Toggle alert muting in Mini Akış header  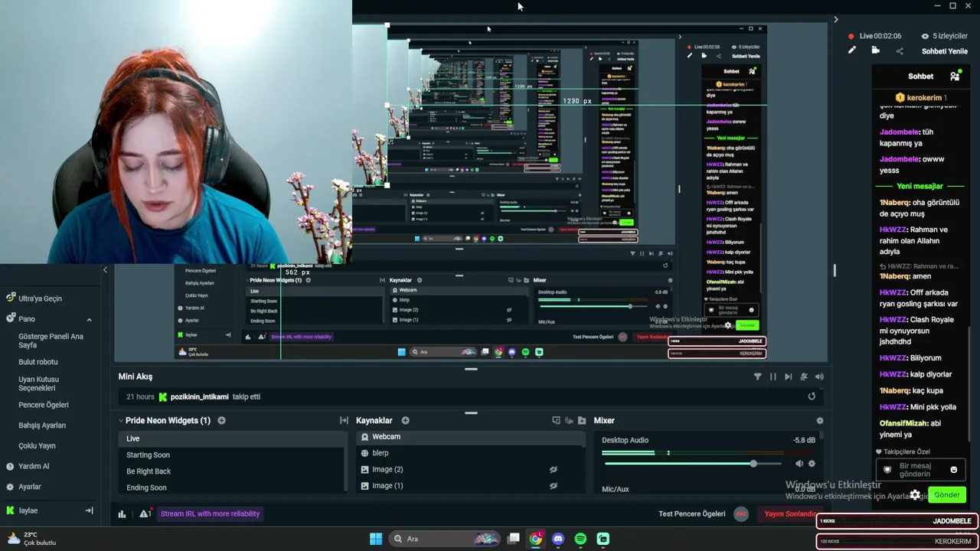point(804,377)
